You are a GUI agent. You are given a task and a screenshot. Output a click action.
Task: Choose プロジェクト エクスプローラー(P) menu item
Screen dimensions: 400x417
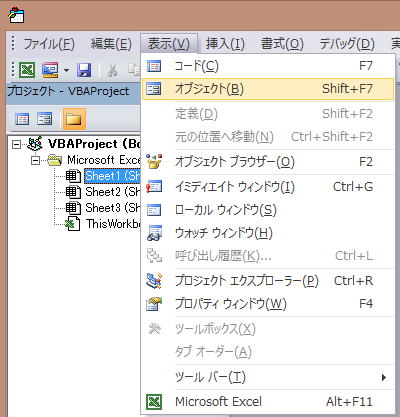click(x=268, y=281)
